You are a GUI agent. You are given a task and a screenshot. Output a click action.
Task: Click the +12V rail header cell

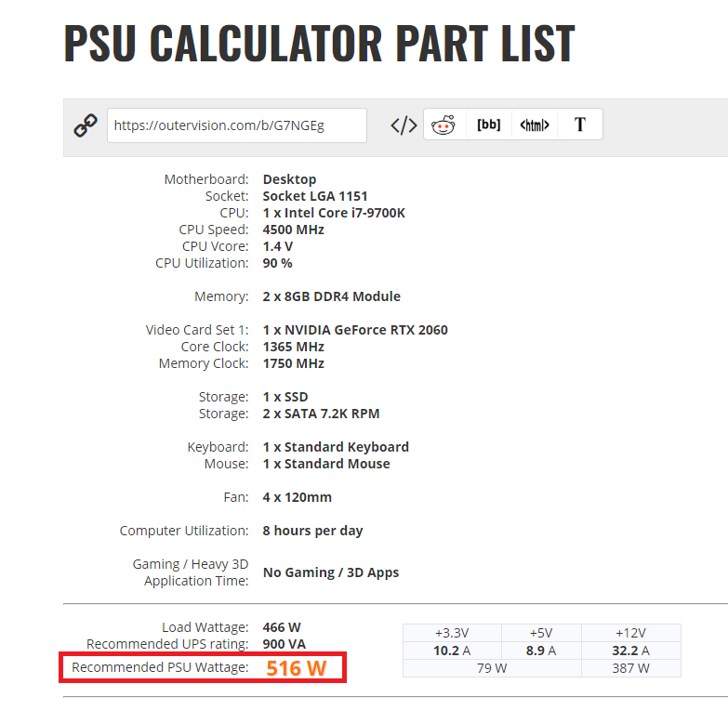click(x=631, y=633)
